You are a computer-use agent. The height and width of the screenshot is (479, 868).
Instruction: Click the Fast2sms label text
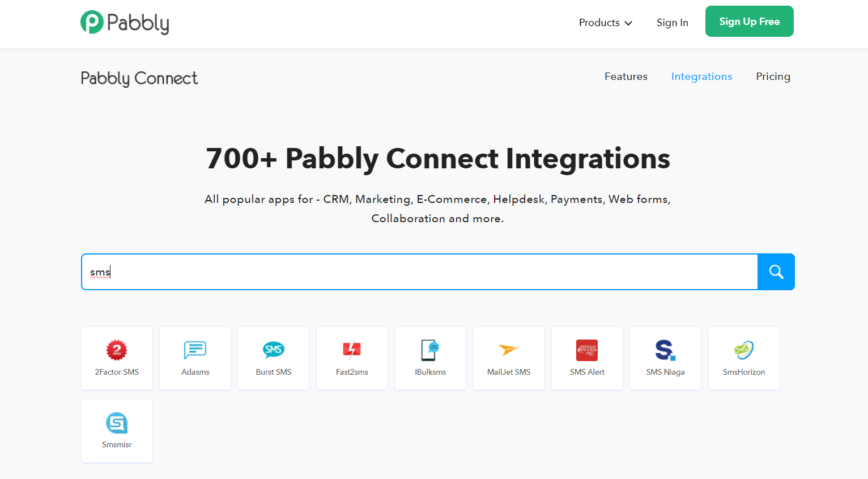point(352,372)
